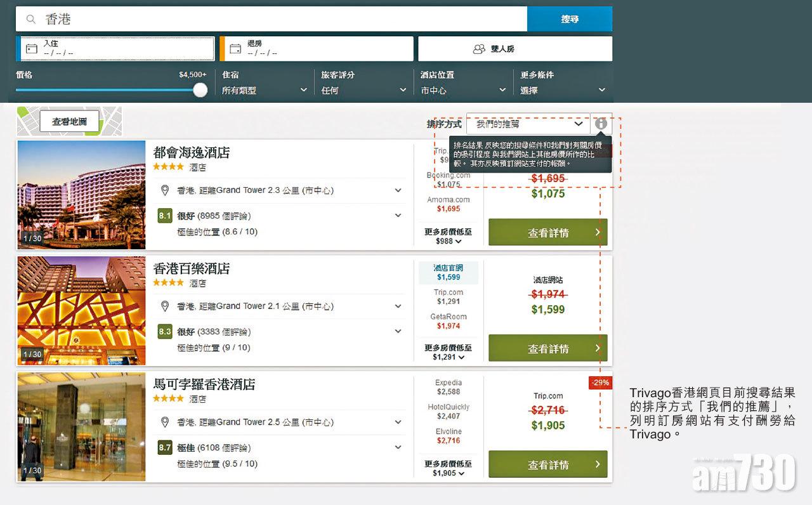
Task: Expand reviews chevron for 馬可孛羅香港酒店
Action: pos(398,447)
